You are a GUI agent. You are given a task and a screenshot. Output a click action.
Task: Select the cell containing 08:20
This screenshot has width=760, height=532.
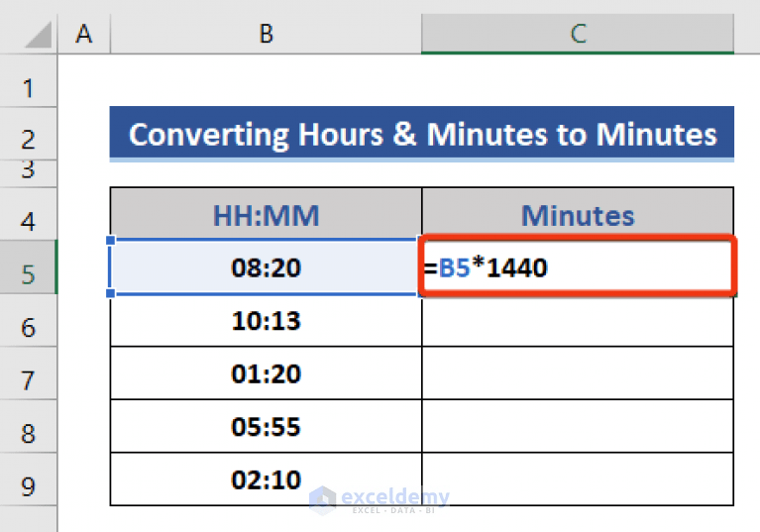[267, 266]
